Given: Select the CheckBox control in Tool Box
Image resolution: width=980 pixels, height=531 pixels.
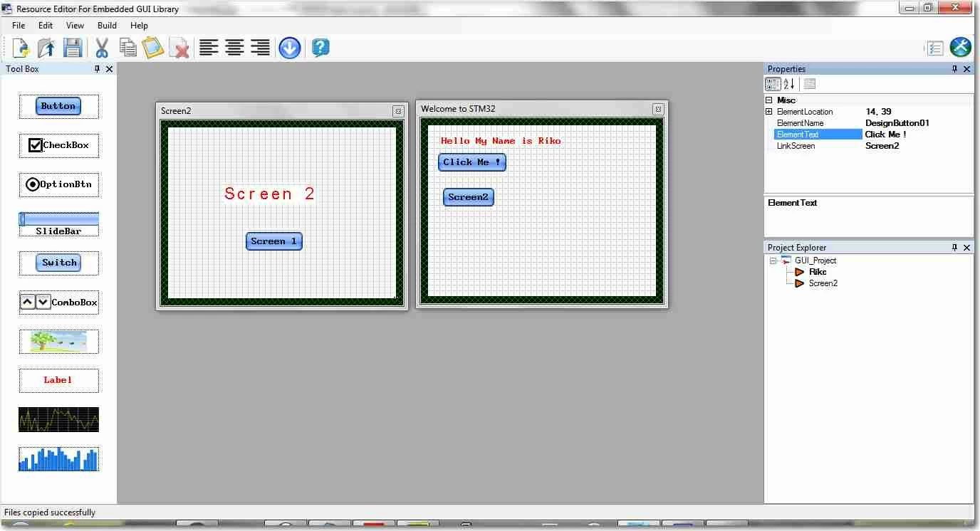Looking at the screenshot, I should 58,145.
